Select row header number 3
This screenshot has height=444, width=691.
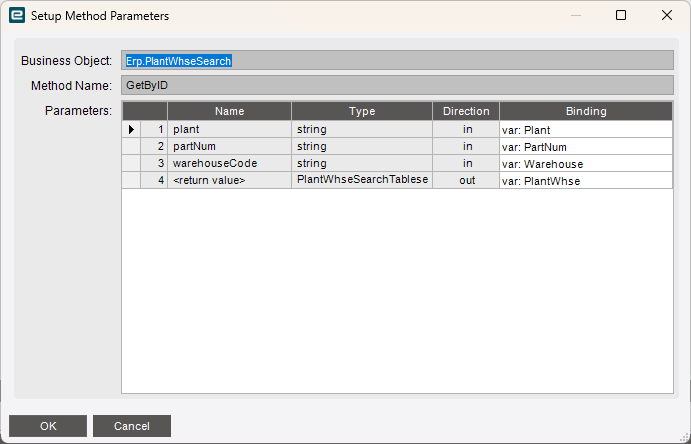point(154,163)
